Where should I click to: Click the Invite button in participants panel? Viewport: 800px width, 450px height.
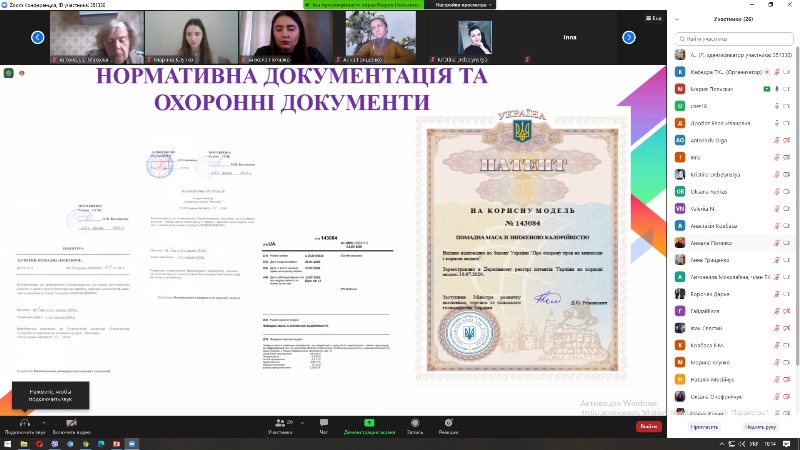705,427
